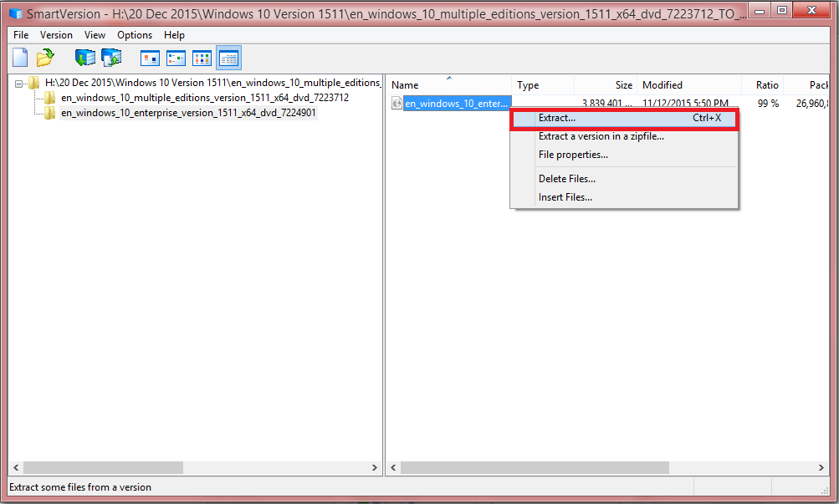This screenshot has width=839, height=504.
Task: Select the root H:\20 Dec 2015 tree item
Action: pos(212,83)
